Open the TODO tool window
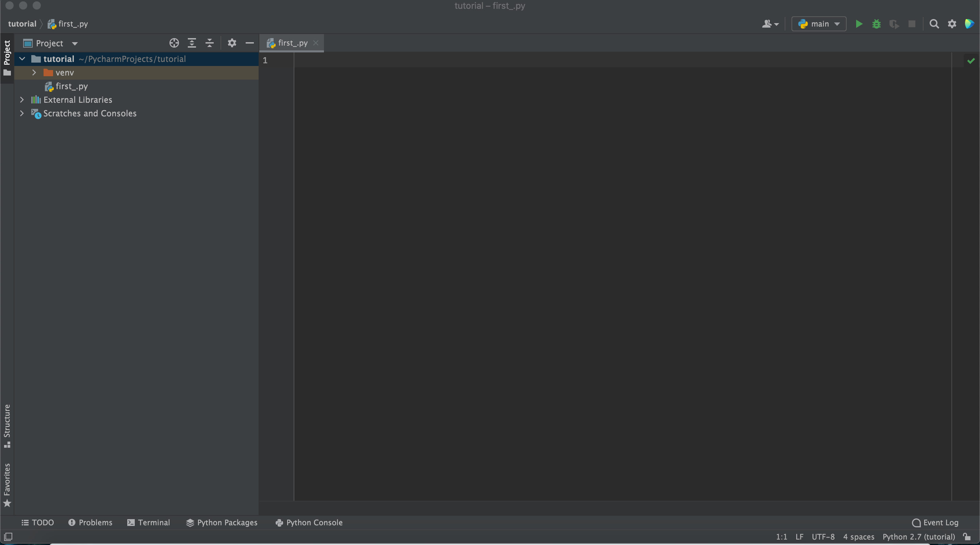Screen dimensions: 980x545 click(38, 523)
